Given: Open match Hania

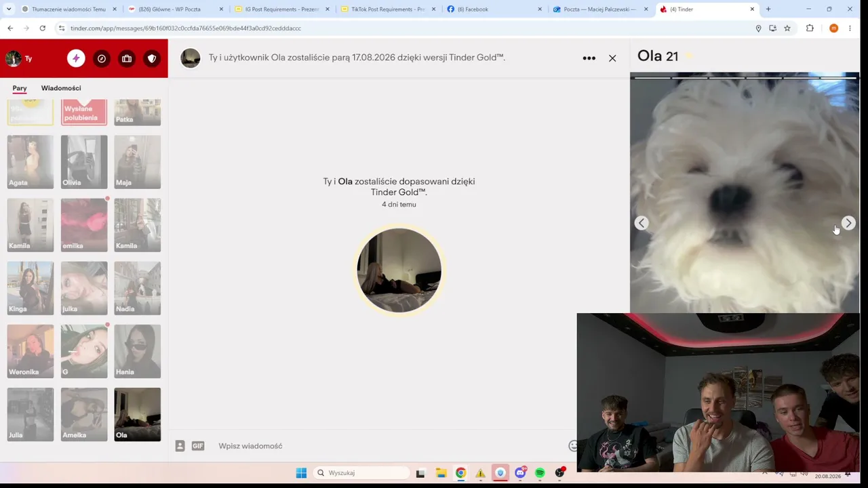Looking at the screenshot, I should coord(138,351).
